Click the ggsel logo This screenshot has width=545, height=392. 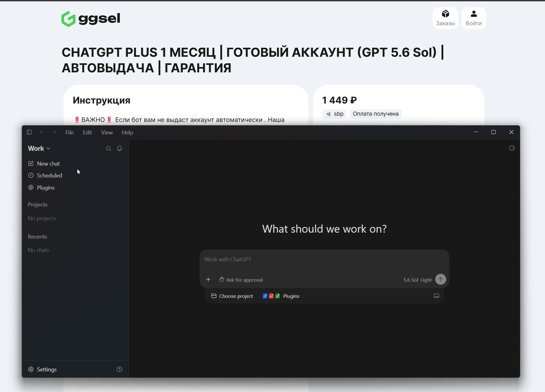91,19
